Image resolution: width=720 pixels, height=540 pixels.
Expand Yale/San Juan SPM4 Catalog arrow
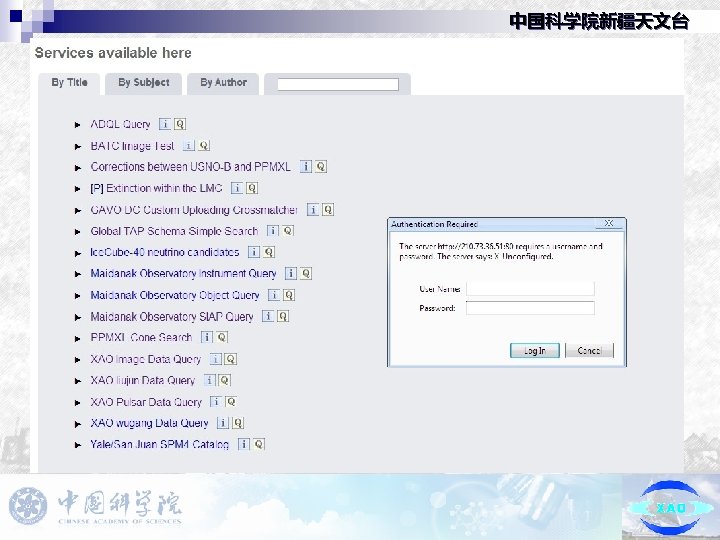click(78, 445)
